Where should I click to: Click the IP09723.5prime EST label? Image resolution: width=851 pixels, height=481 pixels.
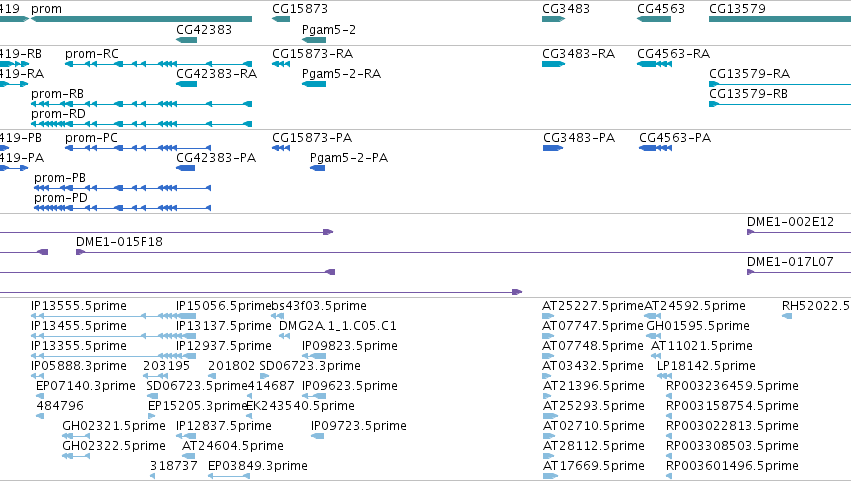point(359,427)
